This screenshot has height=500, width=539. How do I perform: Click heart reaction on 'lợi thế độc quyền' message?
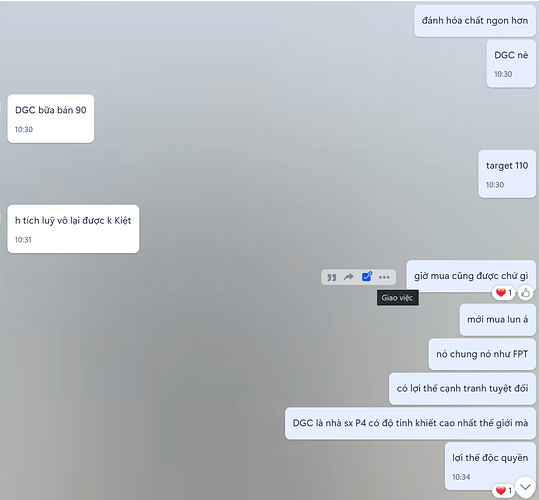(504, 490)
